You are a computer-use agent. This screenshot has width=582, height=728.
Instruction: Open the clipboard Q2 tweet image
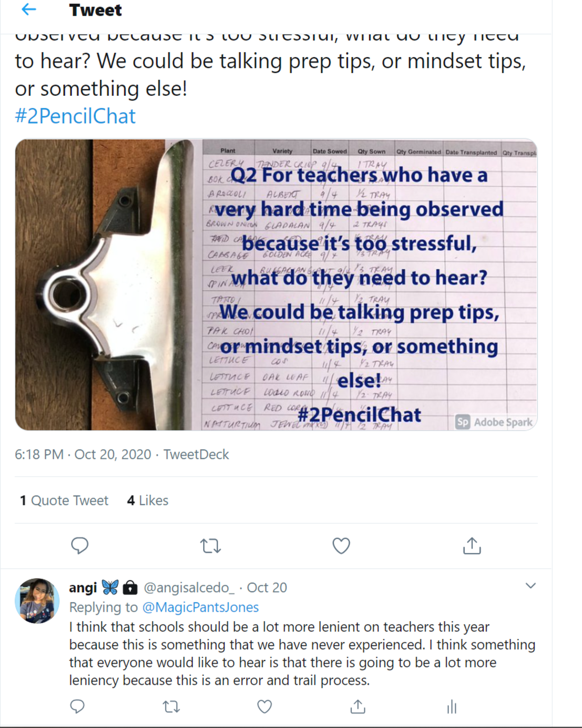pyautogui.click(x=276, y=284)
